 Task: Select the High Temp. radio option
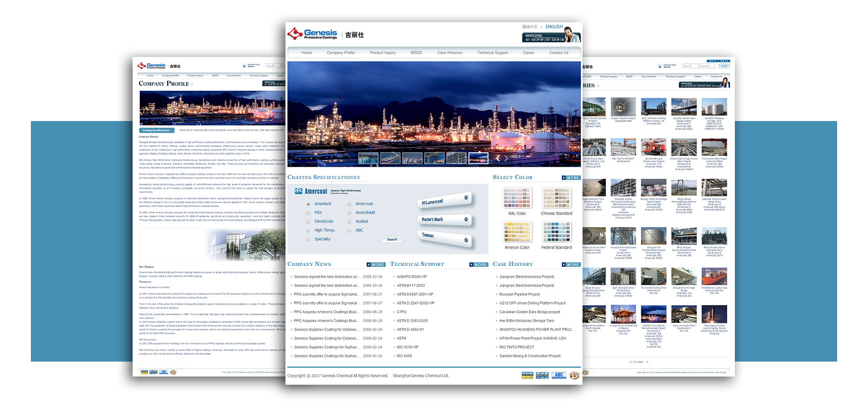pos(308,230)
